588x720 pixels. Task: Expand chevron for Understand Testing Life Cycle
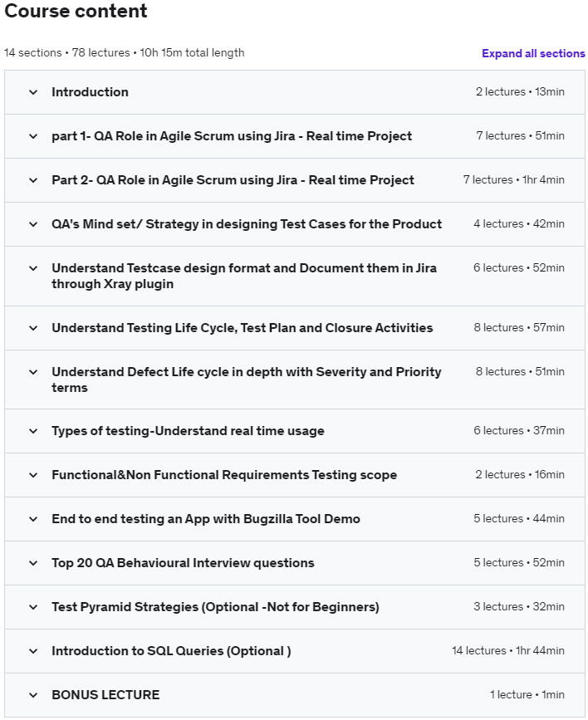pyautogui.click(x=33, y=328)
